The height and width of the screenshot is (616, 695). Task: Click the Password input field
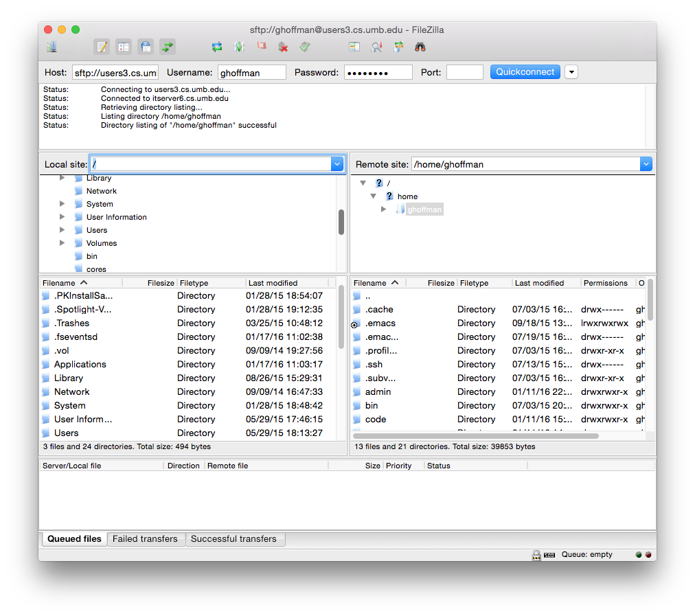[x=378, y=72]
